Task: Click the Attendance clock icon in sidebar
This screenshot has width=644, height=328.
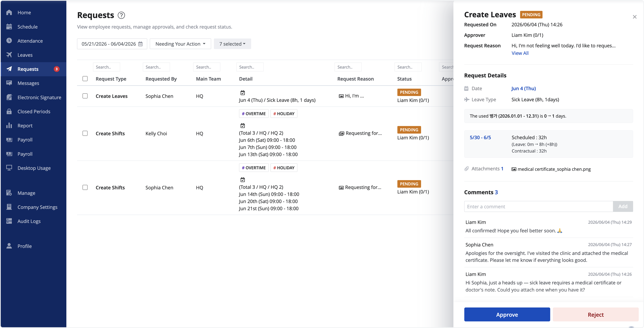Action: [9, 41]
